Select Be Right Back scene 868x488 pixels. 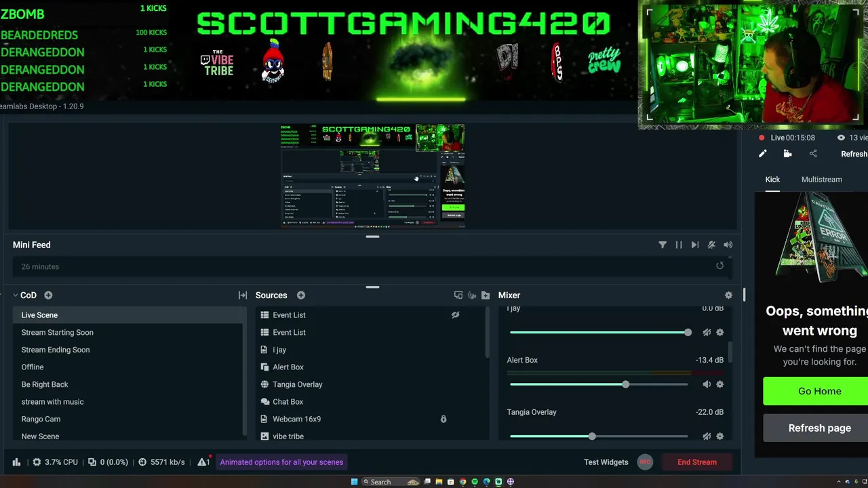click(x=129, y=384)
